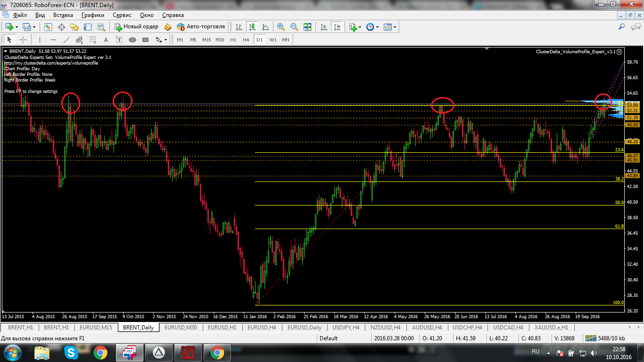644x362 pixels.
Task: Select the Equidistant Channel tool
Action: 79,40
